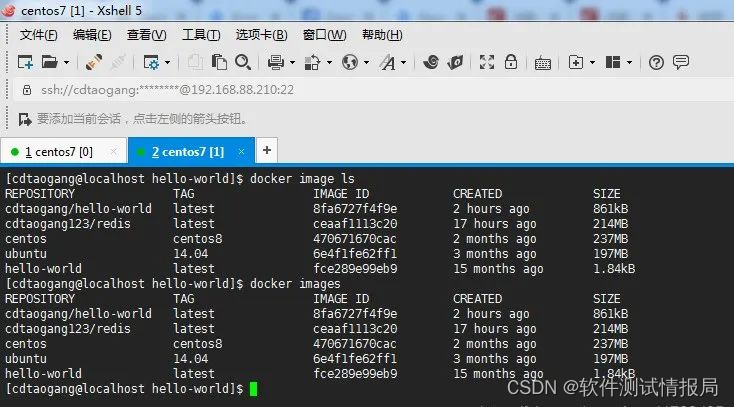Image resolution: width=734 pixels, height=407 pixels.
Task: Expand the layout arrangement dropdown arrow
Action: [x=630, y=62]
